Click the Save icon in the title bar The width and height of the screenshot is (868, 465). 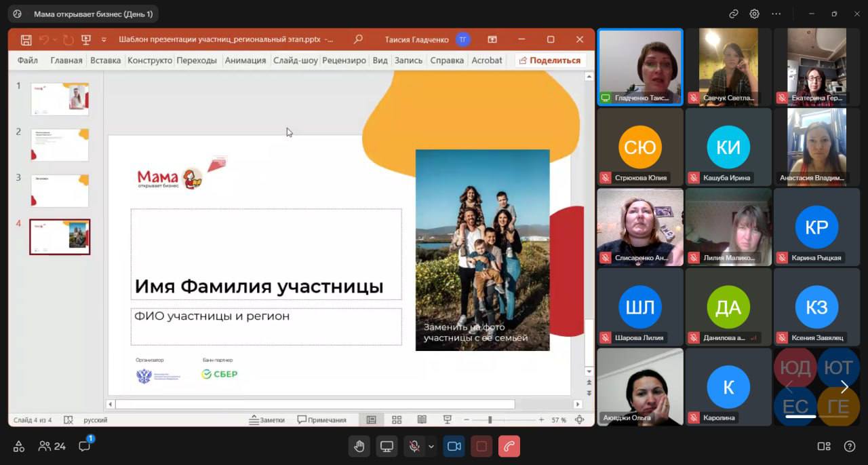(x=25, y=39)
